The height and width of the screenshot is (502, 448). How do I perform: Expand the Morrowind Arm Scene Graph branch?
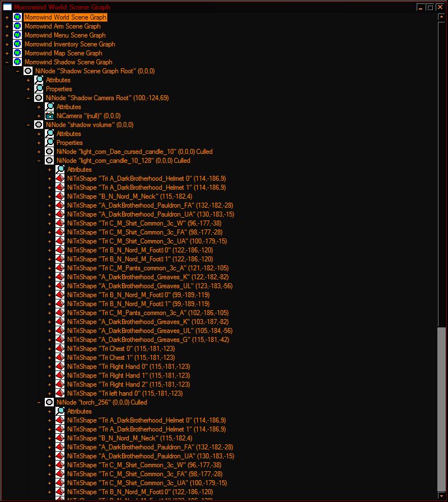7,26
